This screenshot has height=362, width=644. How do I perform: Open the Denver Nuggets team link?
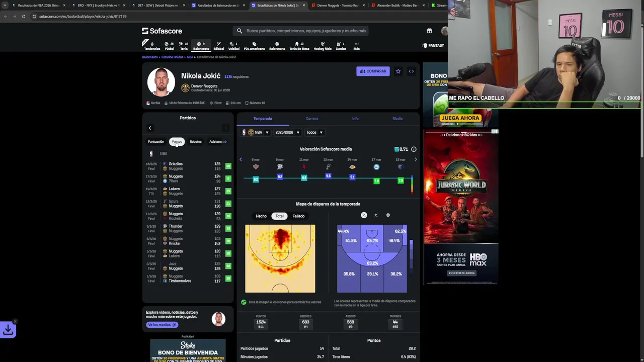pyautogui.click(x=204, y=86)
